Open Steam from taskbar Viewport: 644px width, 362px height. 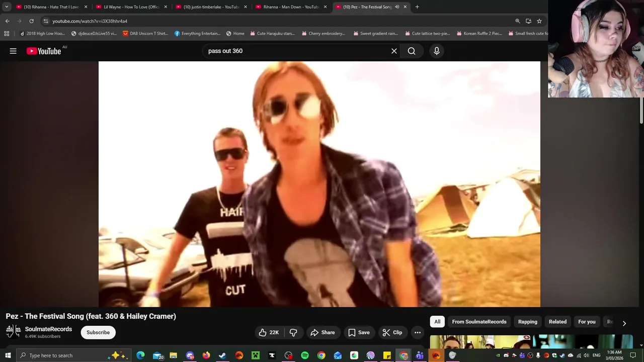[x=222, y=355]
